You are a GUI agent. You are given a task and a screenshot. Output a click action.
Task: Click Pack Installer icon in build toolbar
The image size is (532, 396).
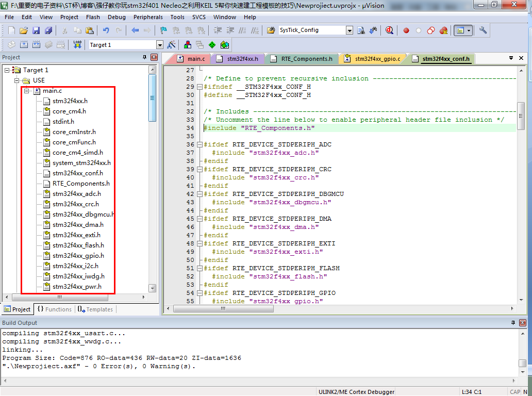click(225, 45)
